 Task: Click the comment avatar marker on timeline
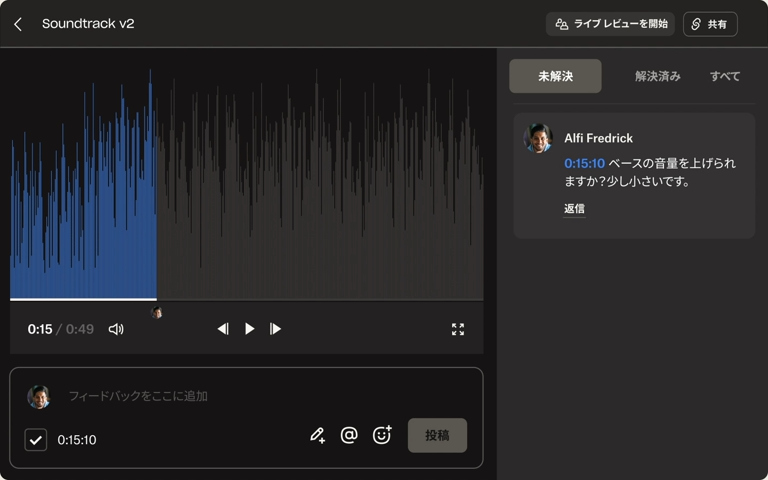[x=157, y=312]
